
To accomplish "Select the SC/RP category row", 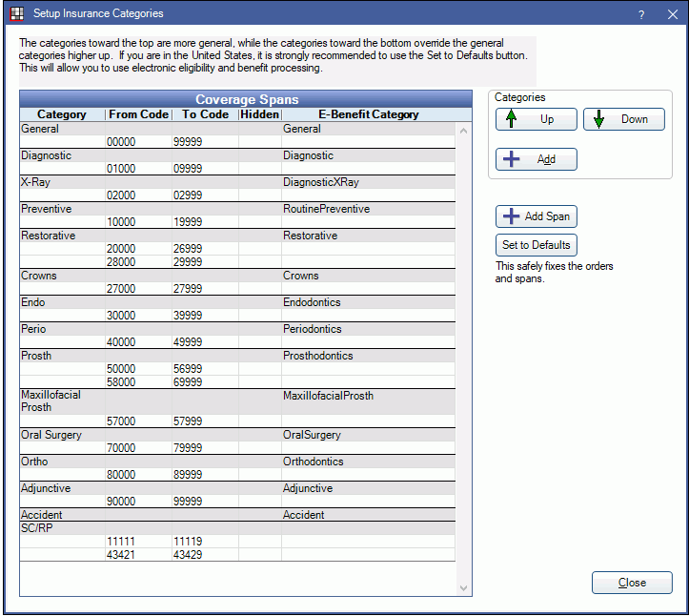I will point(237,528).
